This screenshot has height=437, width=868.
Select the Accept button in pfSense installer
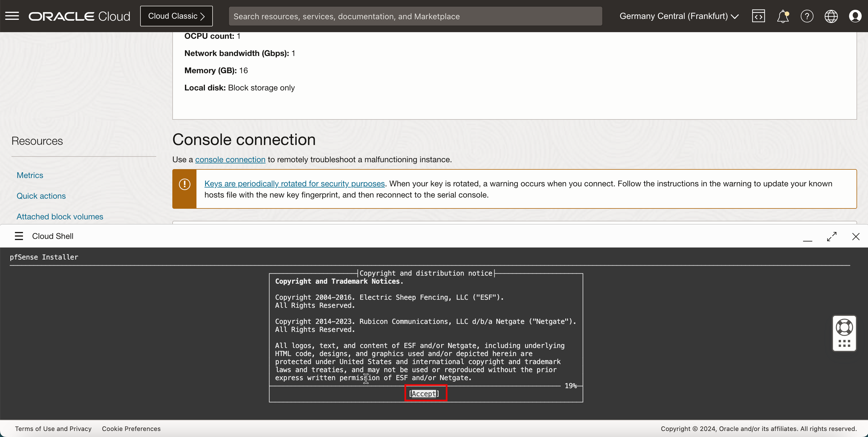click(x=424, y=394)
